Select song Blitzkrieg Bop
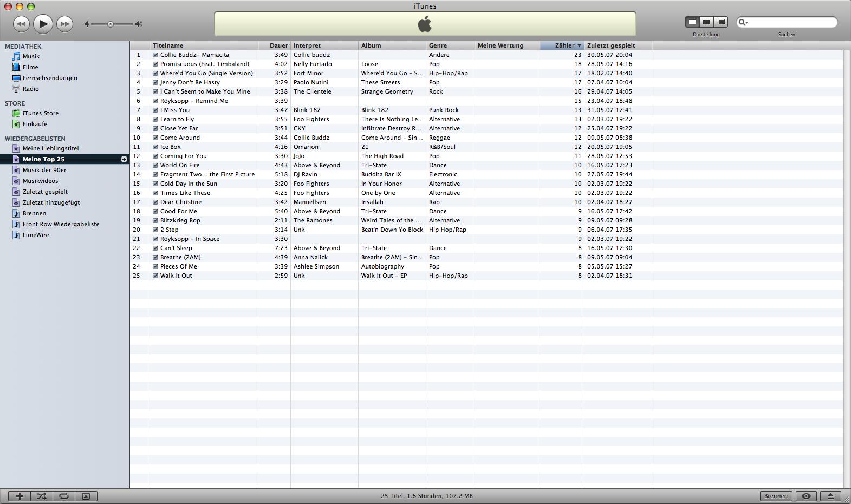851x504 pixels. 180,220
